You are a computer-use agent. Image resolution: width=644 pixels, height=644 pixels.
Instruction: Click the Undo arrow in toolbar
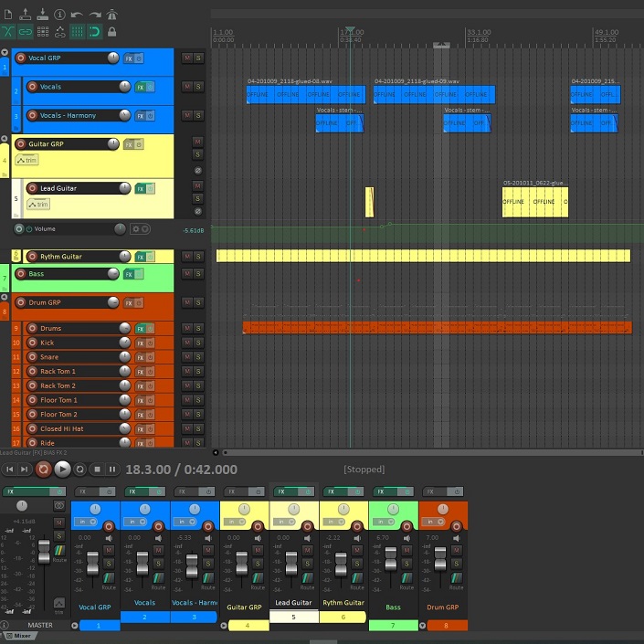(77, 15)
